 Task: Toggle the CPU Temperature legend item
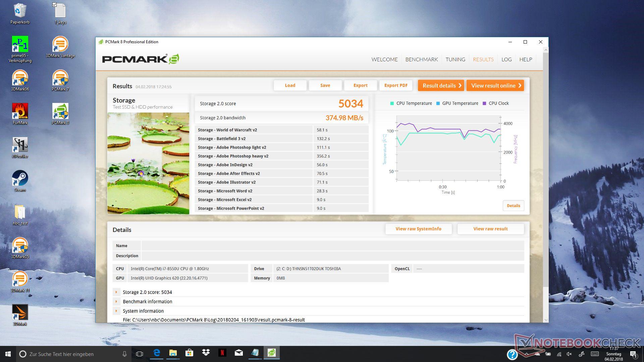coord(414,103)
